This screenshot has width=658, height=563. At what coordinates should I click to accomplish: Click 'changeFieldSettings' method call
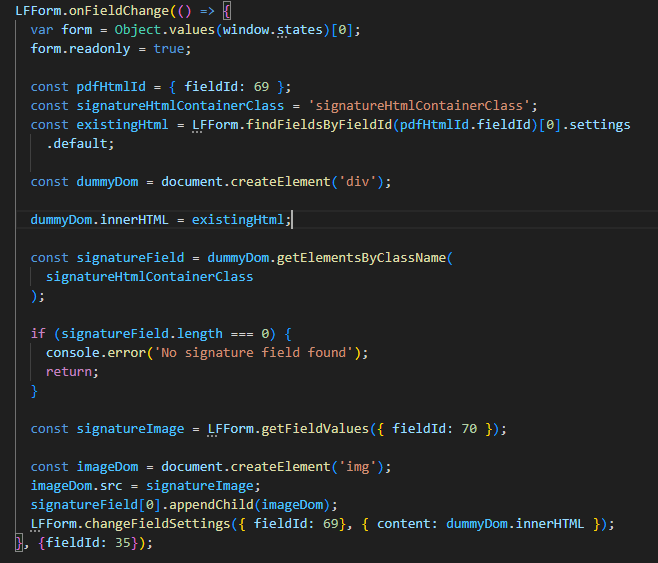pos(157,524)
